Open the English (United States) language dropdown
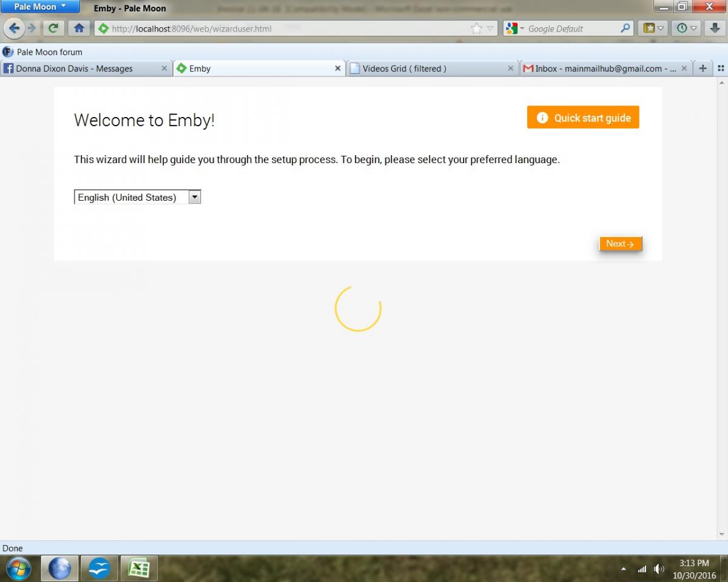Image resolution: width=728 pixels, height=582 pixels. (x=137, y=197)
